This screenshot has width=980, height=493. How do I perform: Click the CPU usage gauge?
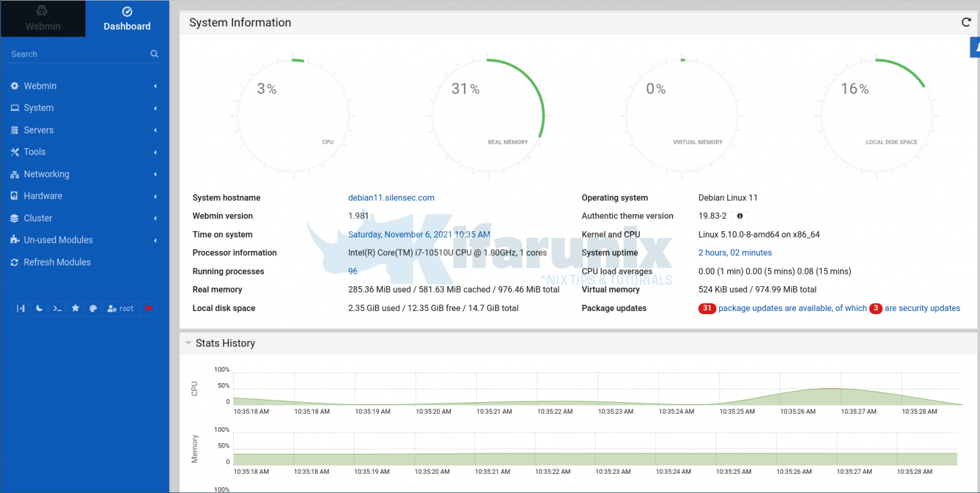click(292, 112)
